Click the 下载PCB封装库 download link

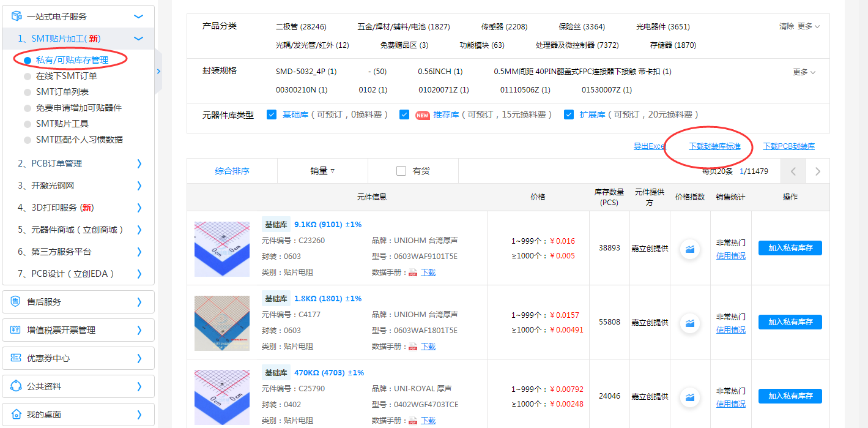[x=789, y=146]
